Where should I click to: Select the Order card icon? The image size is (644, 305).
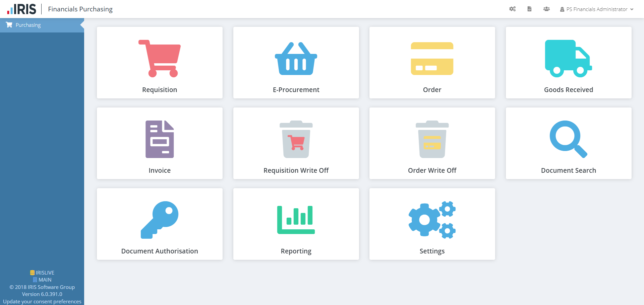pyautogui.click(x=432, y=59)
